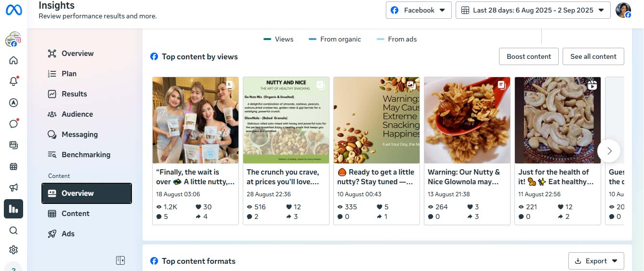The height and width of the screenshot is (271, 644).
Task: Open the Last 28 days date range dropdown
Action: coord(533,10)
